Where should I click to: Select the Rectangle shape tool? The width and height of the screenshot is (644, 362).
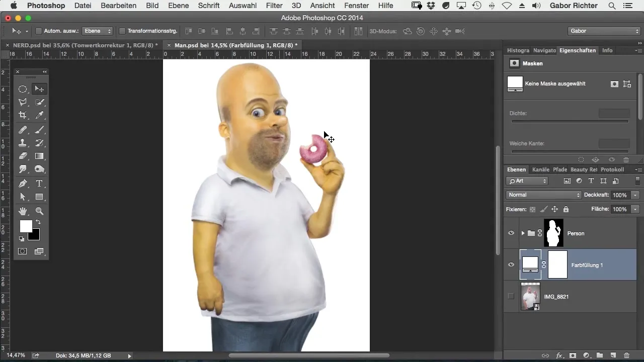point(39,197)
